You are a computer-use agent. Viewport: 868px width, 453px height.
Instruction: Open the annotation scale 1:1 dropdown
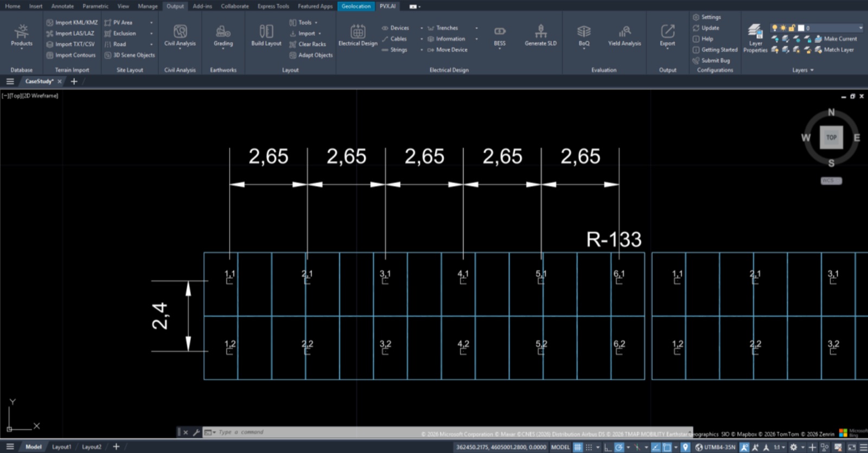tap(778, 447)
